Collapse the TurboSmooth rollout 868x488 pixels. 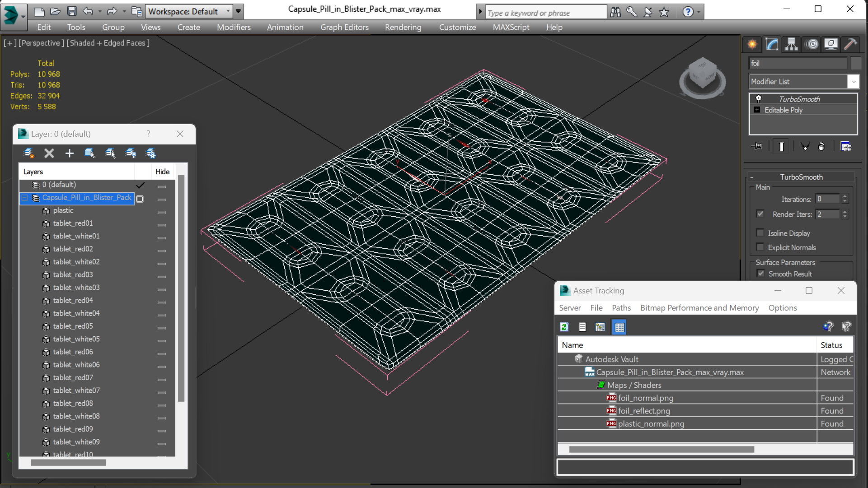[x=752, y=177]
